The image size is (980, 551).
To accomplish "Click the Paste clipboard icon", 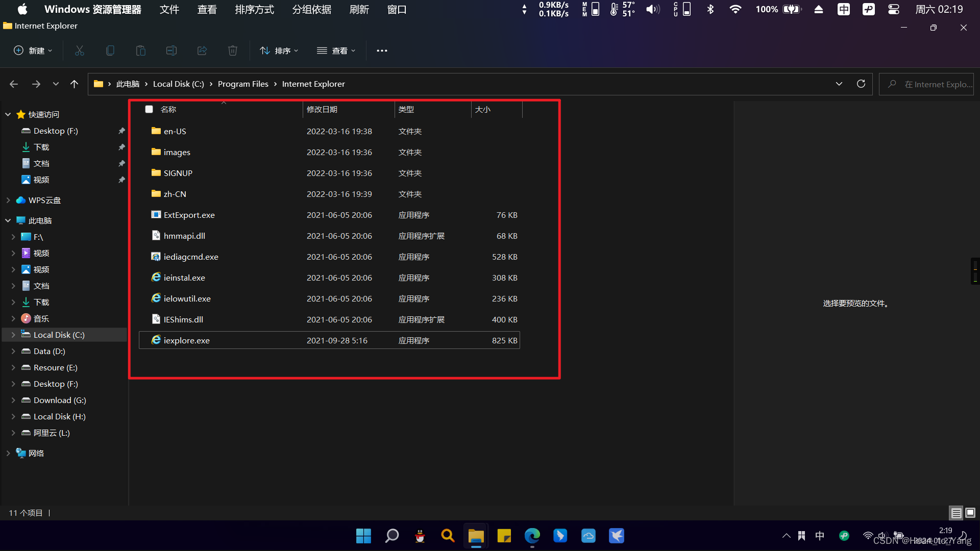I will point(141,51).
